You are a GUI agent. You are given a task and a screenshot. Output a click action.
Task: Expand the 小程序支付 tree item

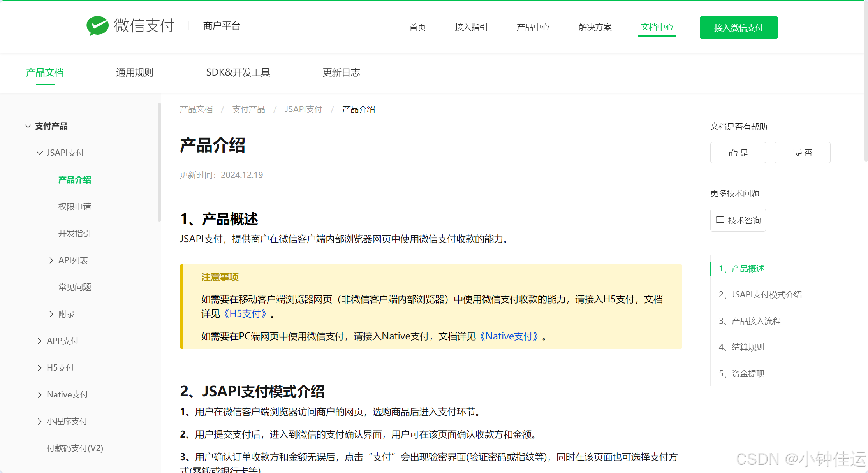pos(39,422)
